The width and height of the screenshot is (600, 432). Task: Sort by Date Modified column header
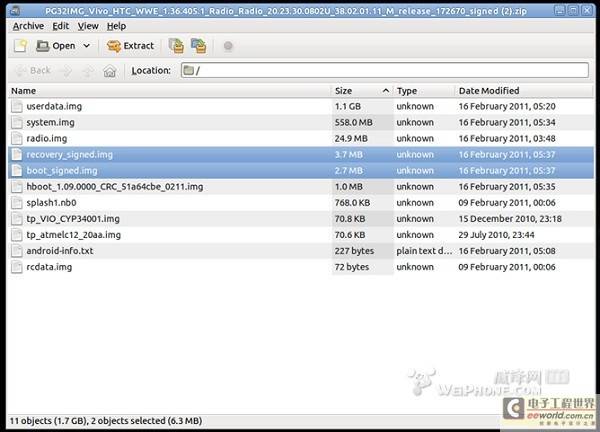pos(524,91)
